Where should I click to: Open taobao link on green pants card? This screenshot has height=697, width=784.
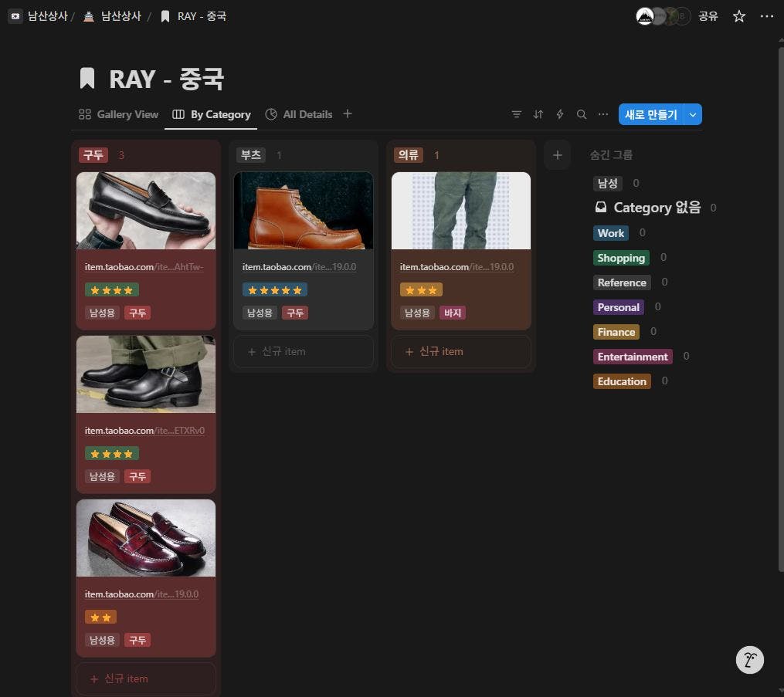click(456, 267)
